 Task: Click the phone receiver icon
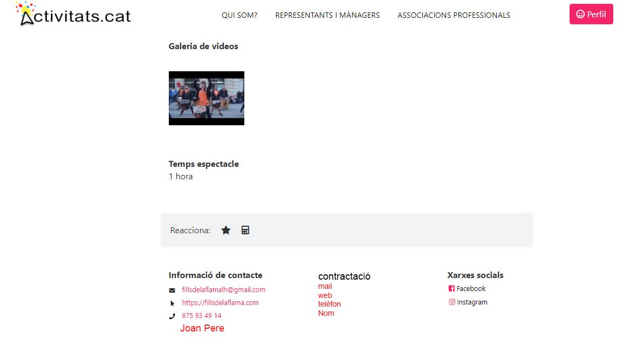pyautogui.click(x=172, y=316)
